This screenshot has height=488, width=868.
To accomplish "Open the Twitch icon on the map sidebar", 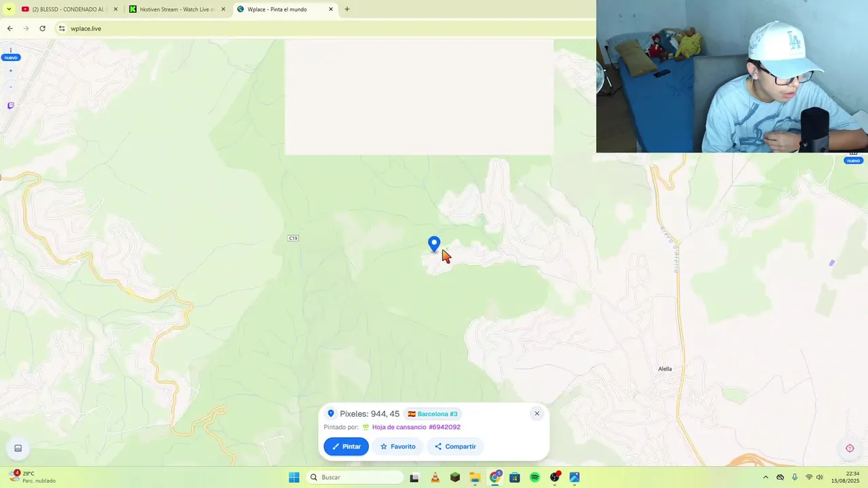I will [x=11, y=106].
